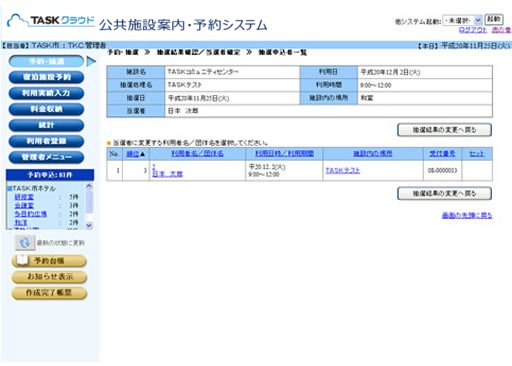Click the 抽選結果確認／当選者確定 breadcrumb
This screenshot has height=366, width=512.
[x=198, y=52]
